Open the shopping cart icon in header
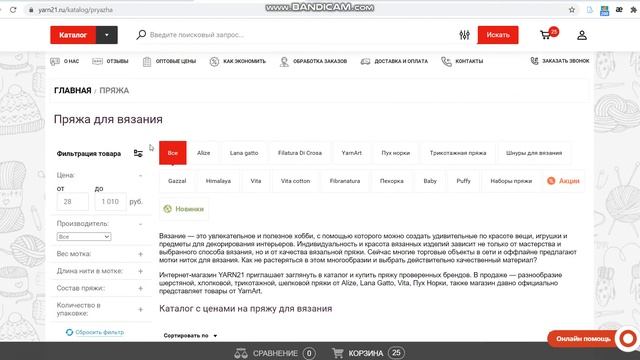This screenshot has height=360, width=640. pyautogui.click(x=545, y=35)
